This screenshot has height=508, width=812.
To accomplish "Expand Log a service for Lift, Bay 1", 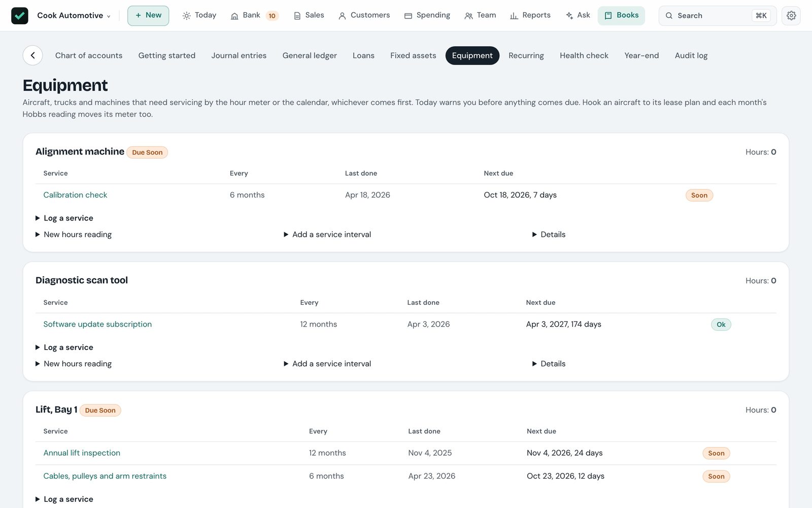I will (x=64, y=499).
